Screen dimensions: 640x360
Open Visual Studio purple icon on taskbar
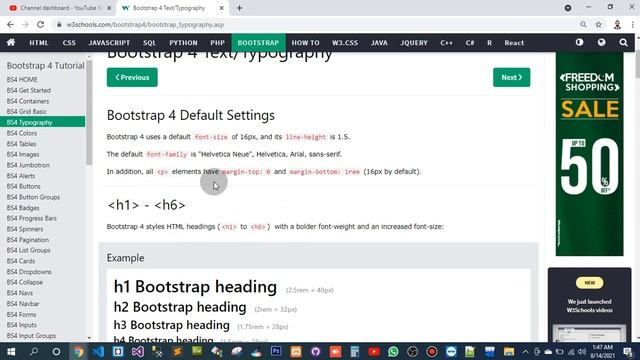click(x=138, y=351)
